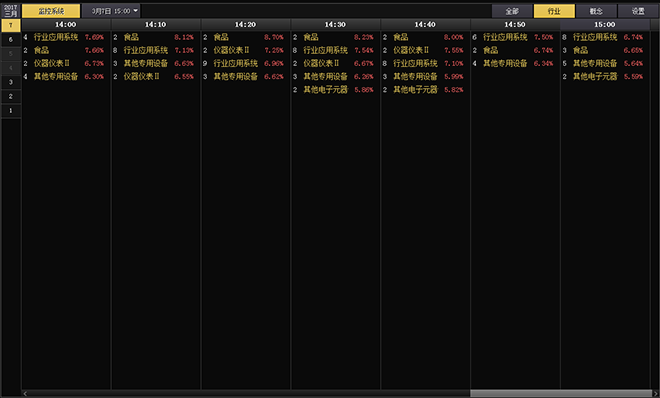Click 食品 in the 14:50 column
This screenshot has height=398, width=660.
tap(491, 50)
